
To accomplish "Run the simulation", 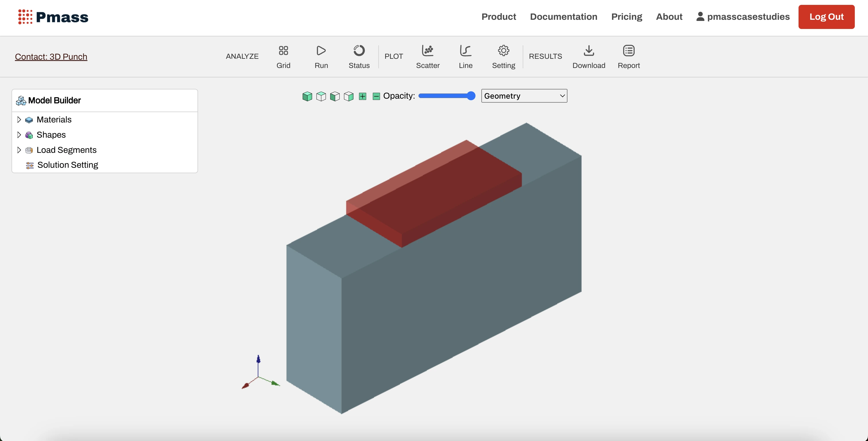I will [321, 57].
